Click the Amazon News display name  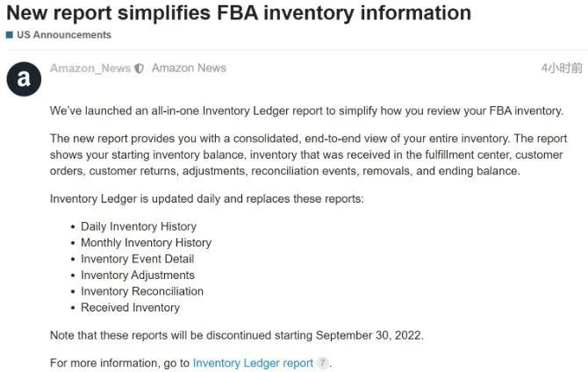(189, 68)
